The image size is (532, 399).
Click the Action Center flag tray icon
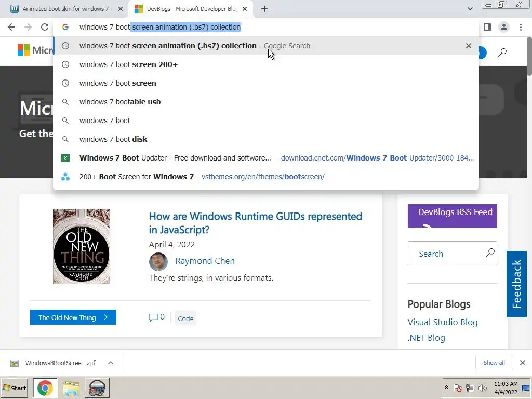tap(457, 388)
